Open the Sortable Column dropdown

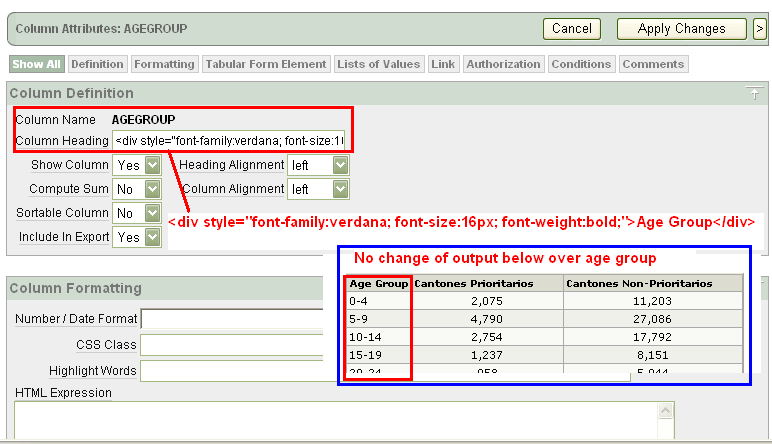click(137, 213)
